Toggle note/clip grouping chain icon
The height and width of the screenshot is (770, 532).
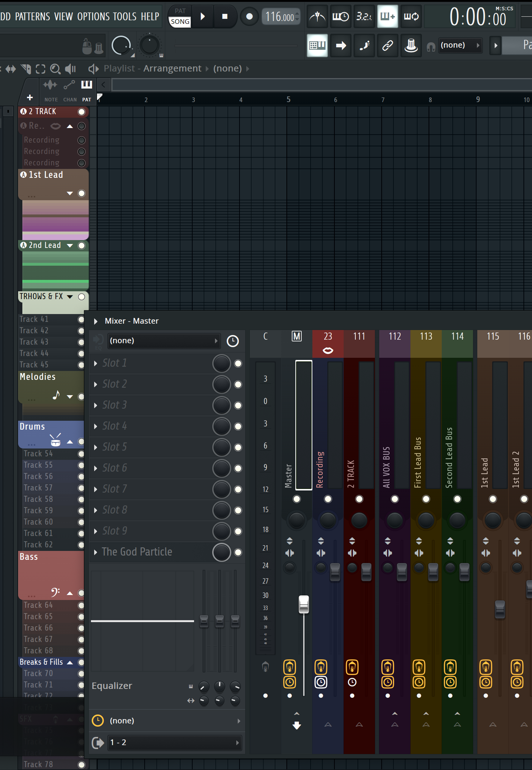[x=387, y=45]
